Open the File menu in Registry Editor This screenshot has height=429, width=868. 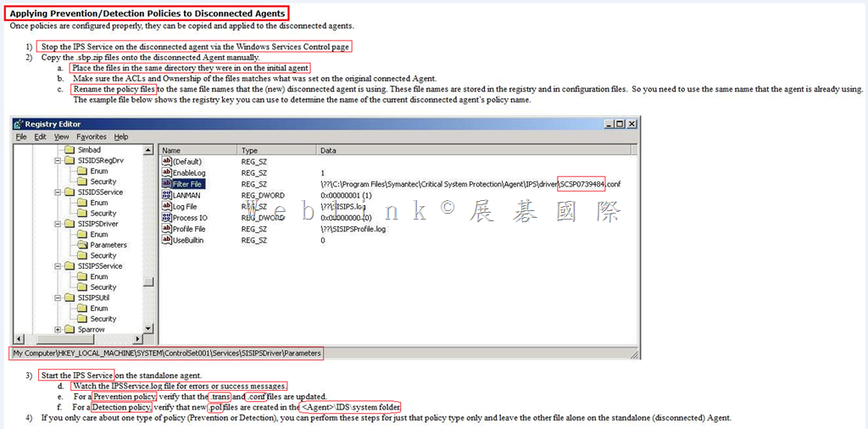(x=23, y=136)
